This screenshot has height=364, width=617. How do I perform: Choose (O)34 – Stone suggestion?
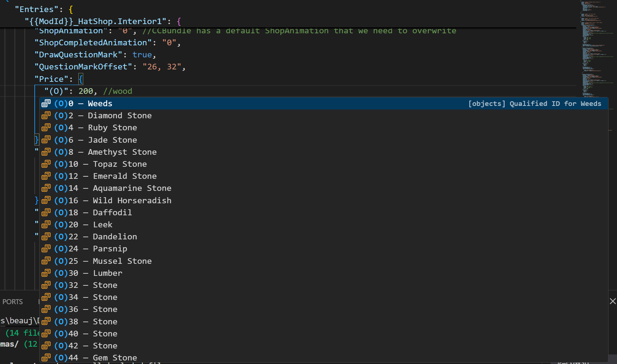point(324,297)
